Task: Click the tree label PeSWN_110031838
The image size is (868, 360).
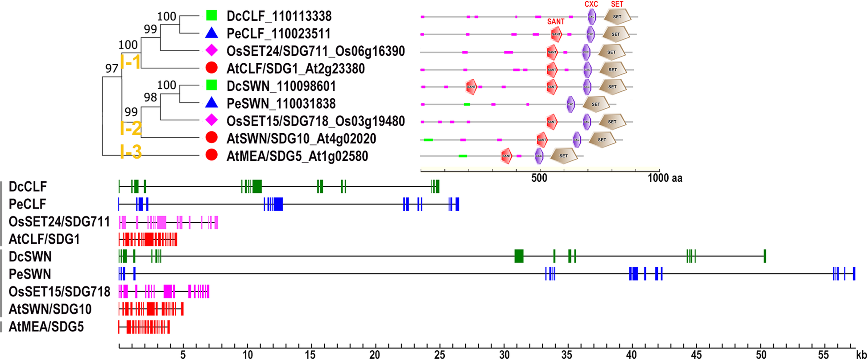Action: pyautogui.click(x=281, y=103)
